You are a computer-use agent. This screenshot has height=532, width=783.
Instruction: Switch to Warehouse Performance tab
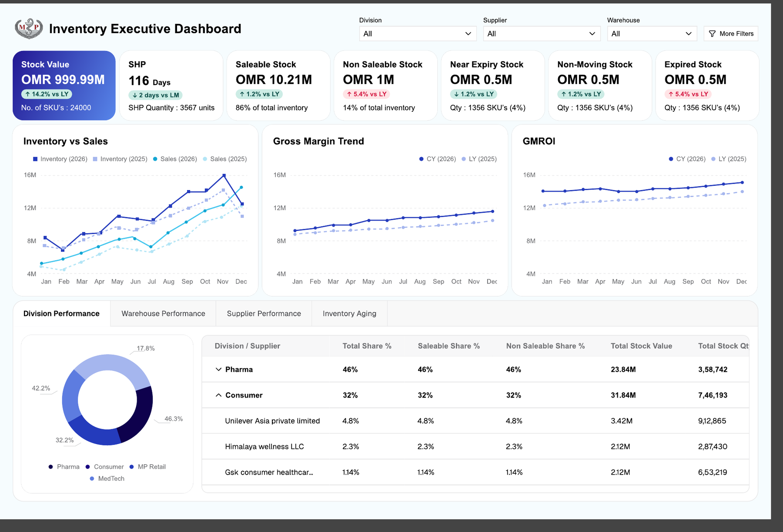click(x=163, y=314)
